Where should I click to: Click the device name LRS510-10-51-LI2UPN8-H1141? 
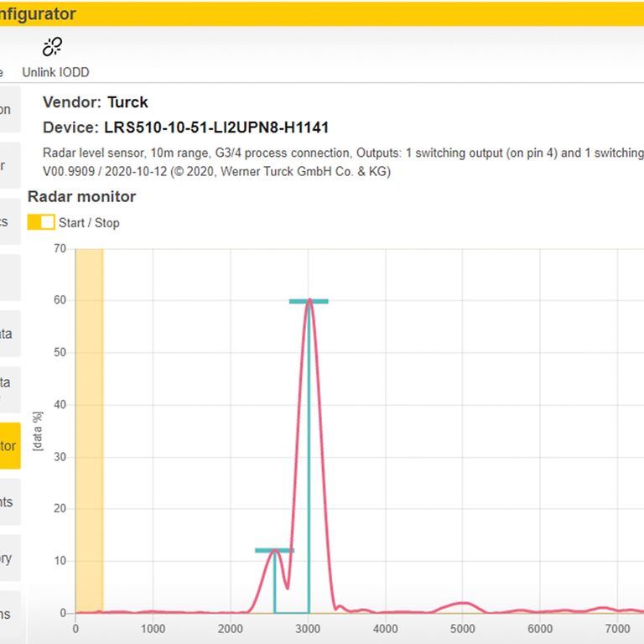pos(216,128)
